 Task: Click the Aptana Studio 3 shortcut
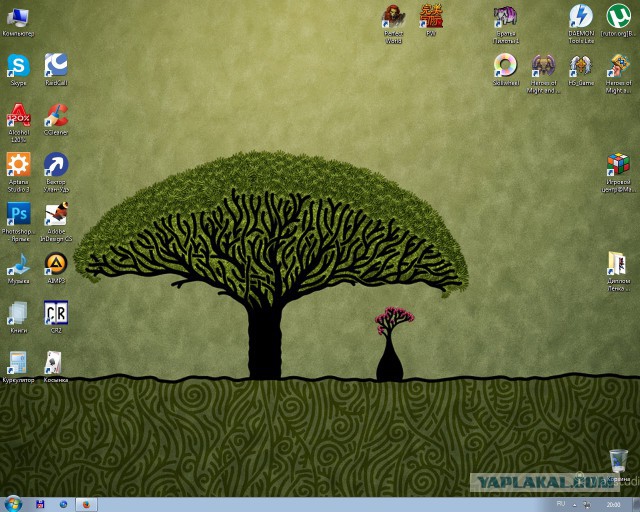click(x=18, y=172)
